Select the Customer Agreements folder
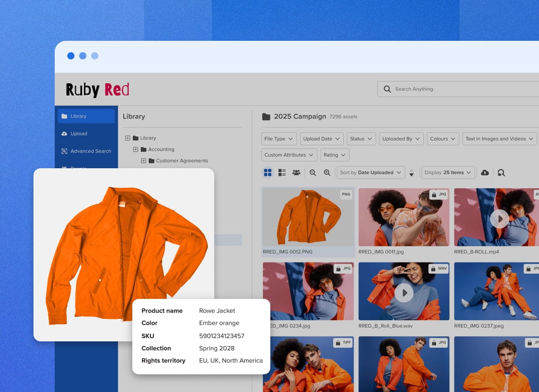The width and height of the screenshot is (539, 392). coord(178,161)
